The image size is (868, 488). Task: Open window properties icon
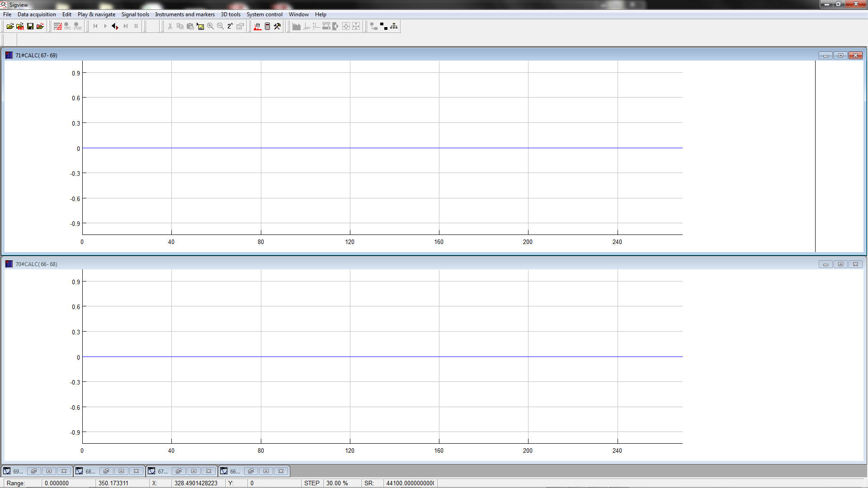click(x=240, y=26)
